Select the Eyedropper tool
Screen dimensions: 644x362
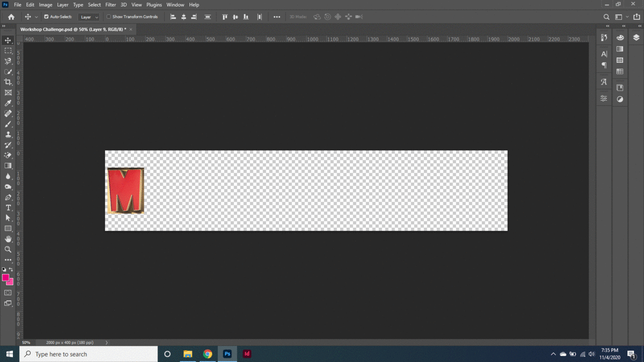click(8, 103)
